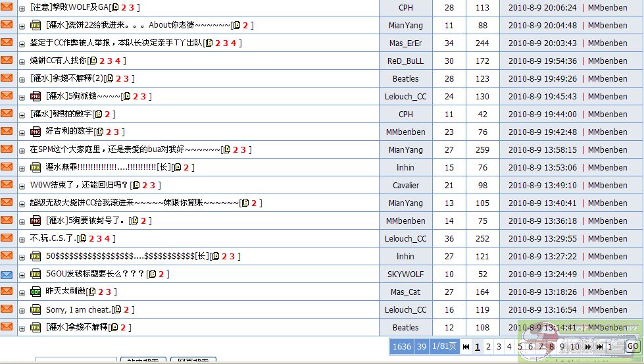Jump to the last page with the skip-end icon
This screenshot has width=644, height=364.
600,347
